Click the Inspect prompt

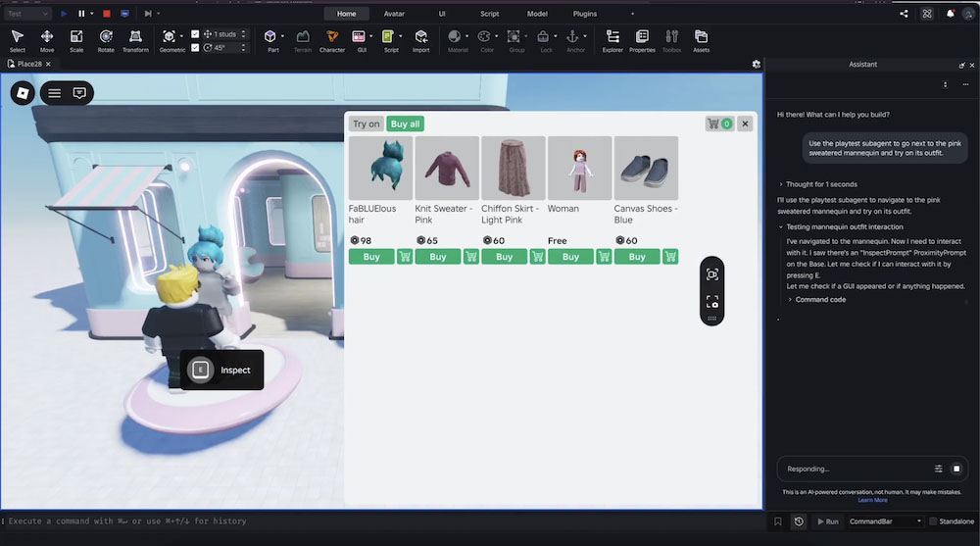pos(221,370)
